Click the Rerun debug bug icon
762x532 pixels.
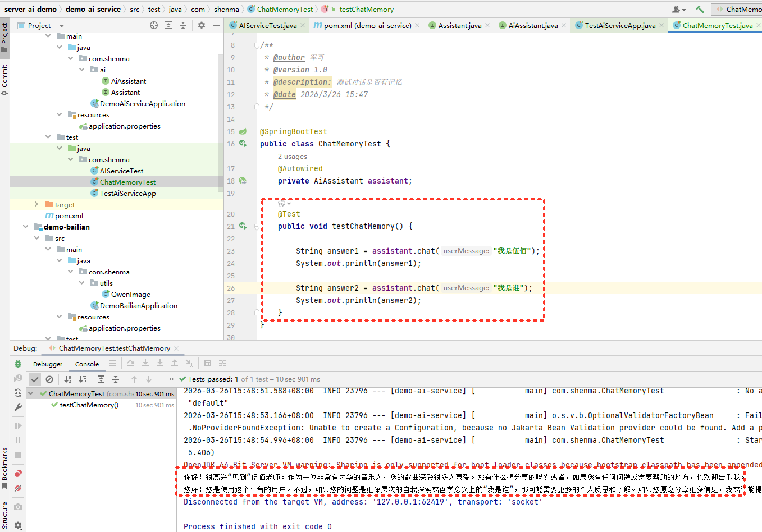[x=18, y=364]
